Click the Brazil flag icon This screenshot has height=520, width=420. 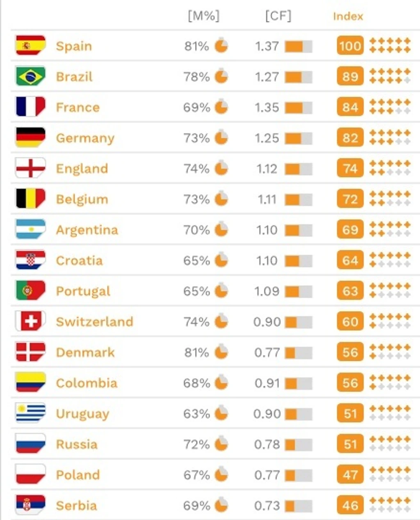click(30, 76)
